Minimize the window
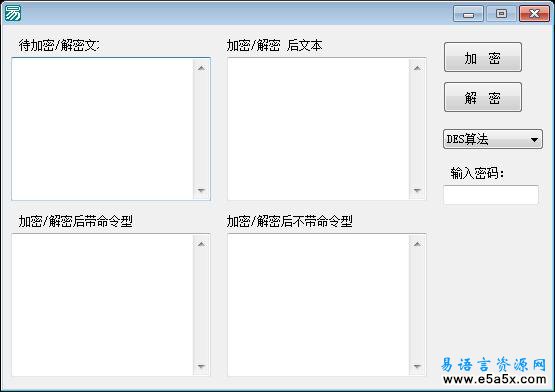The width and height of the screenshot is (555, 392). point(468,14)
